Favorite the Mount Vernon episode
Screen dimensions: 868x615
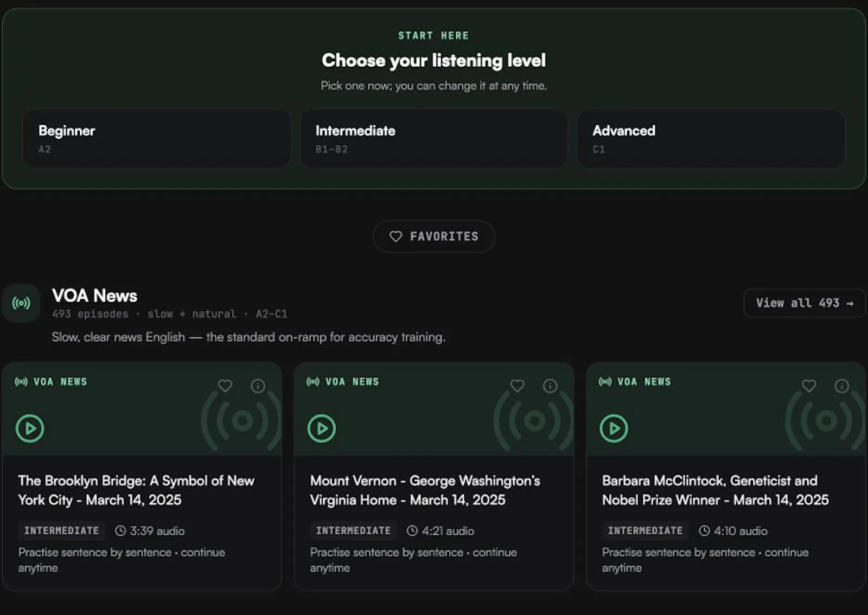(x=518, y=386)
